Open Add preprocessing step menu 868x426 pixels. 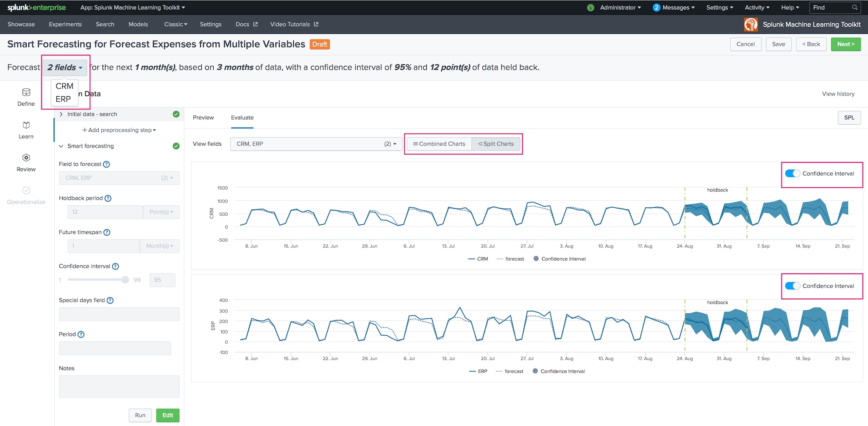(x=119, y=130)
